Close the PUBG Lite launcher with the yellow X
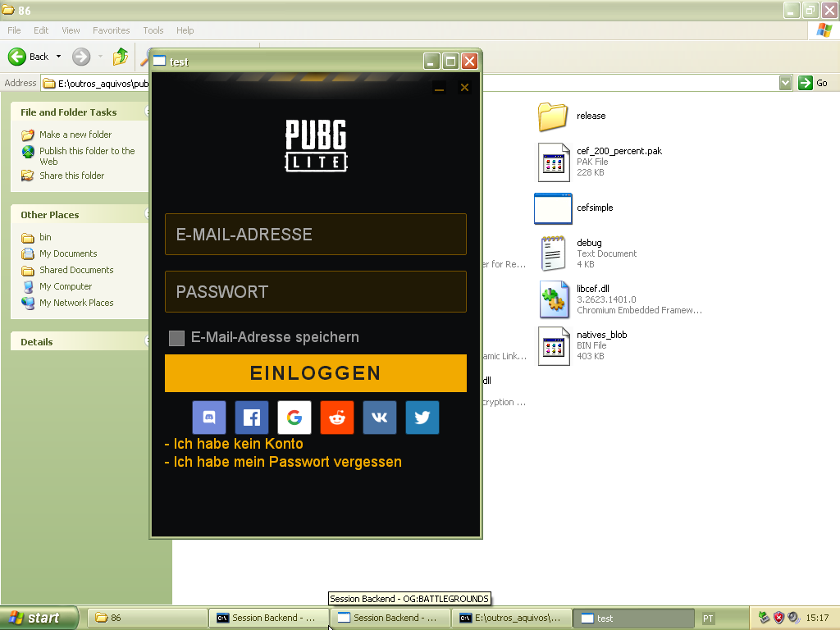This screenshot has height=630, width=840. (x=464, y=87)
